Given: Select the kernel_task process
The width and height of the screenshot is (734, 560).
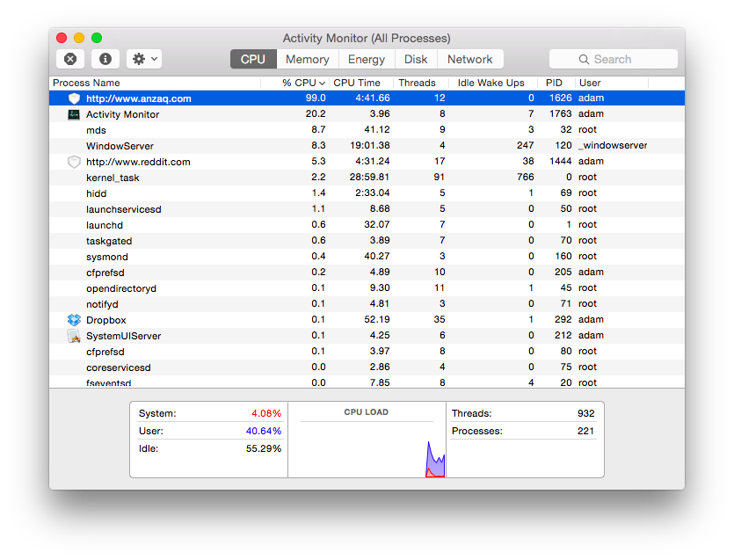Looking at the screenshot, I should (x=113, y=178).
